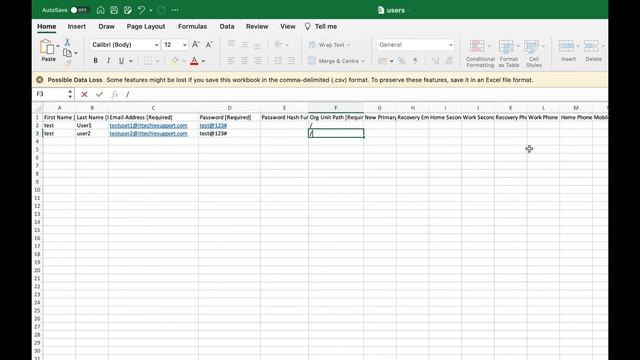The width and height of the screenshot is (640, 360).
Task: Click the Save icon in title bar
Action: click(x=114, y=10)
